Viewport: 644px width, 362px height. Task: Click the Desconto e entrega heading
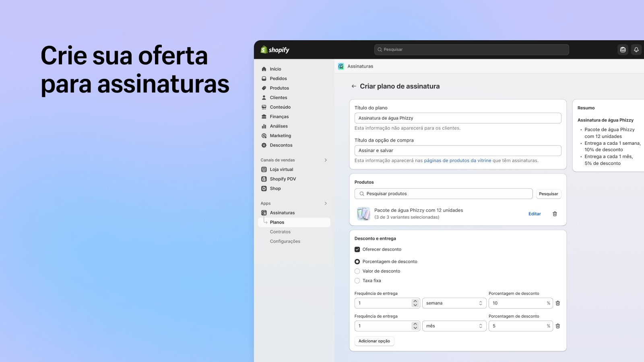[x=375, y=239]
